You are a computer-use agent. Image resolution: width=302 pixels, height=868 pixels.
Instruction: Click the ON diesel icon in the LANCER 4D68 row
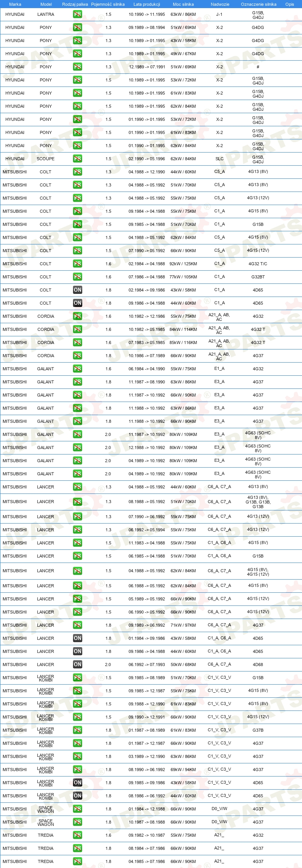pos(77,665)
